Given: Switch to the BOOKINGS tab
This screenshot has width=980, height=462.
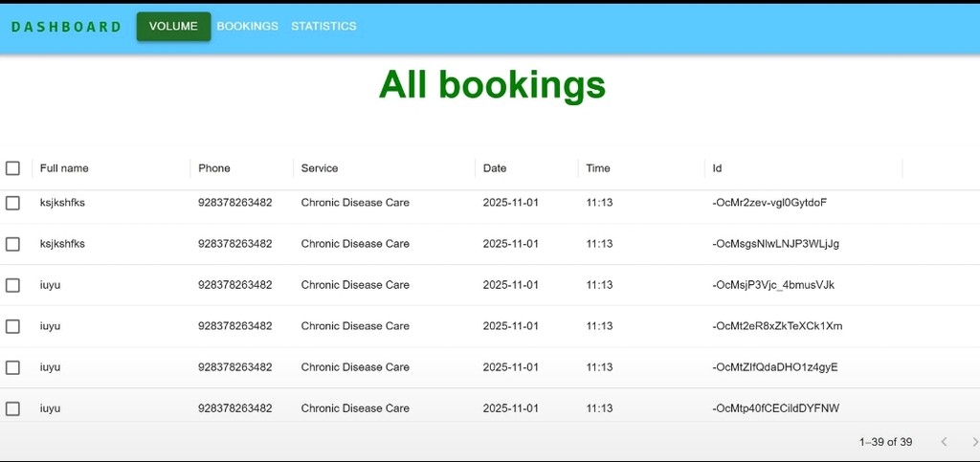Looking at the screenshot, I should (247, 27).
